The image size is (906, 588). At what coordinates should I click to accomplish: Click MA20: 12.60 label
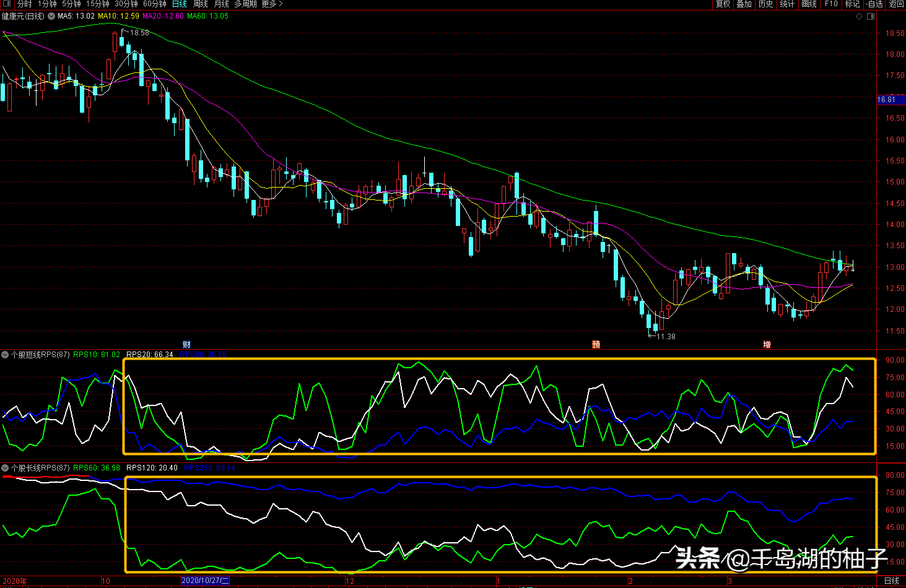163,16
